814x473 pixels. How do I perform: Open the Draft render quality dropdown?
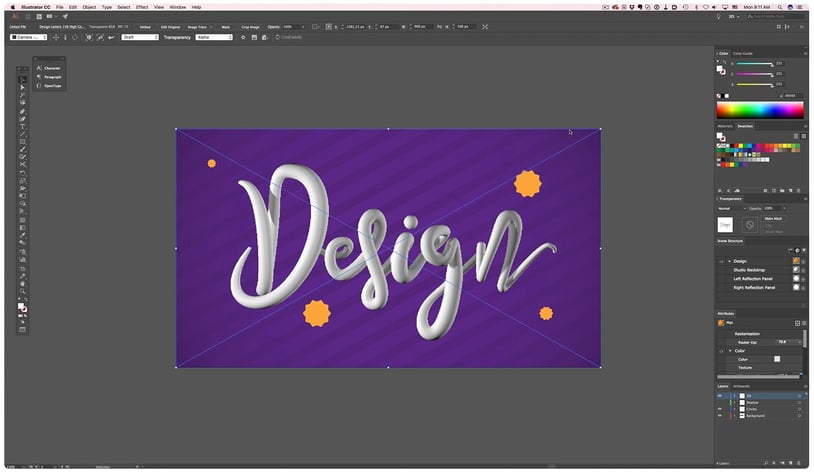pyautogui.click(x=140, y=37)
